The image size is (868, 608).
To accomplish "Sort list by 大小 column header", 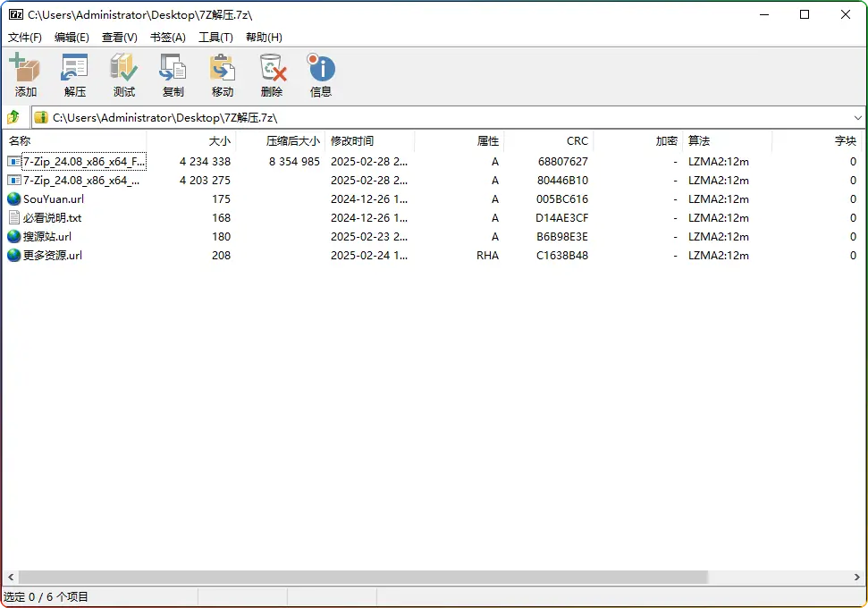I will 219,141.
